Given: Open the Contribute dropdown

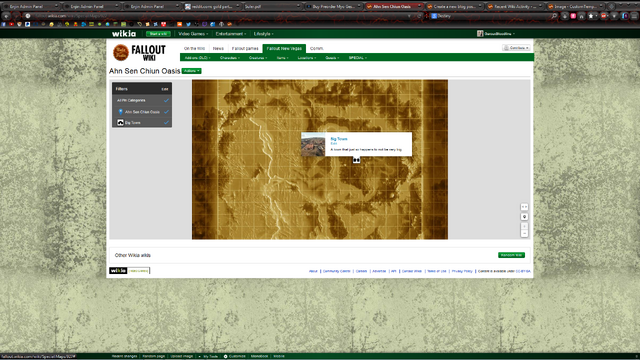Looking at the screenshot, I should click(x=516, y=48).
